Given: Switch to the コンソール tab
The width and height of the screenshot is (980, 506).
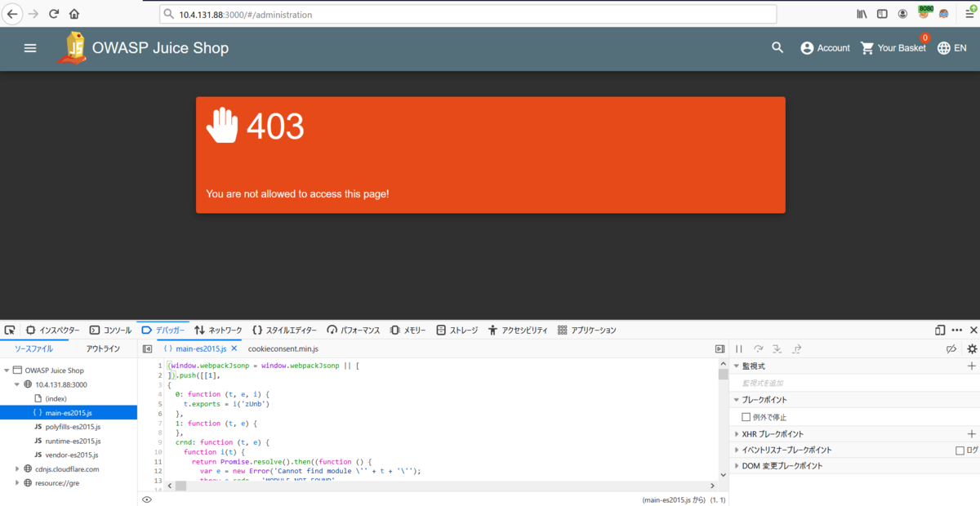Looking at the screenshot, I should click(110, 330).
